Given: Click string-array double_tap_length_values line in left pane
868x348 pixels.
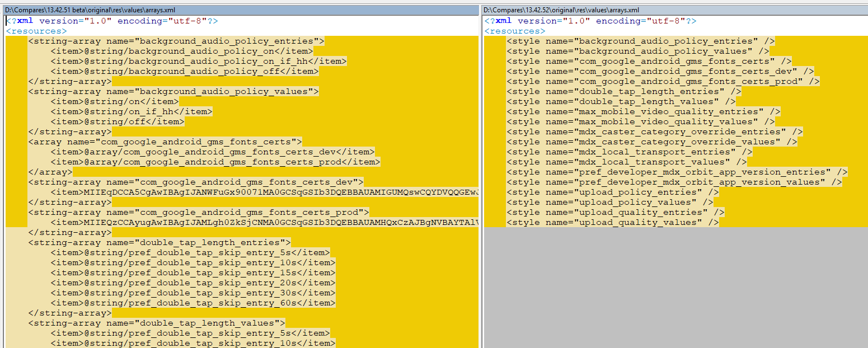Looking at the screenshot, I should coord(157,323).
